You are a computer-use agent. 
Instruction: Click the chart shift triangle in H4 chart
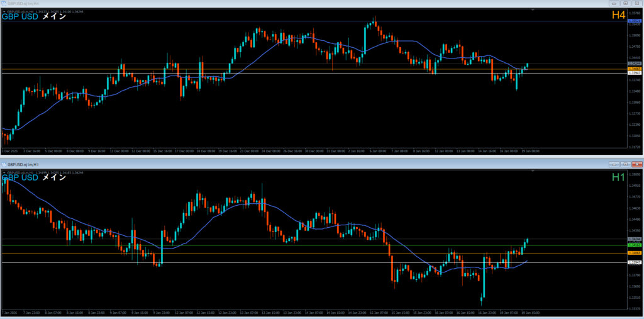[x=533, y=10]
